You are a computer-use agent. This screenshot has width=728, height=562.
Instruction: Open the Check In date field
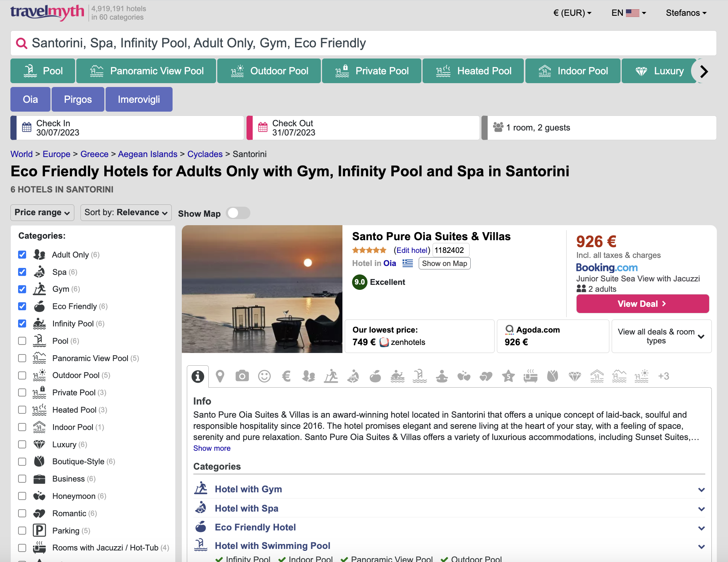(x=127, y=128)
